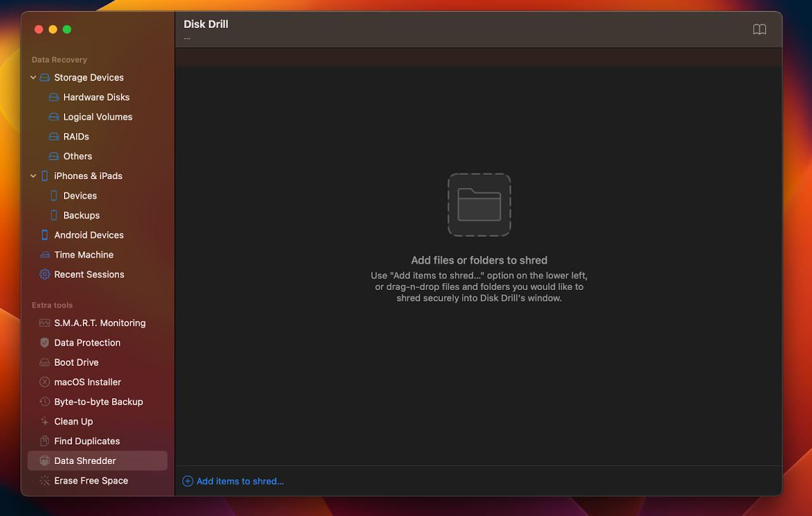Click 'Add items to shred...' link

pos(240,481)
